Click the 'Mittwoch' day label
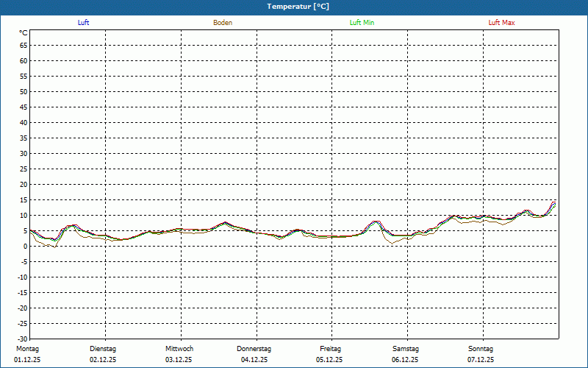This screenshot has width=588, height=368. [x=179, y=349]
